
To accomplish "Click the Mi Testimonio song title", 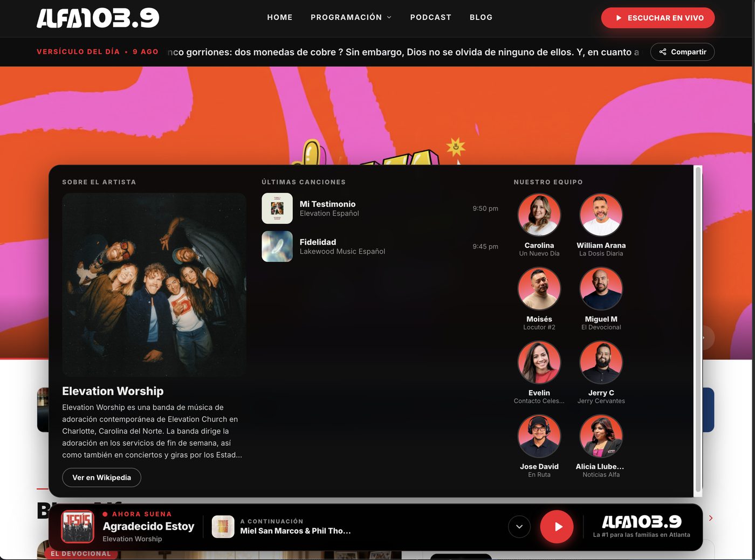I will 327,204.
